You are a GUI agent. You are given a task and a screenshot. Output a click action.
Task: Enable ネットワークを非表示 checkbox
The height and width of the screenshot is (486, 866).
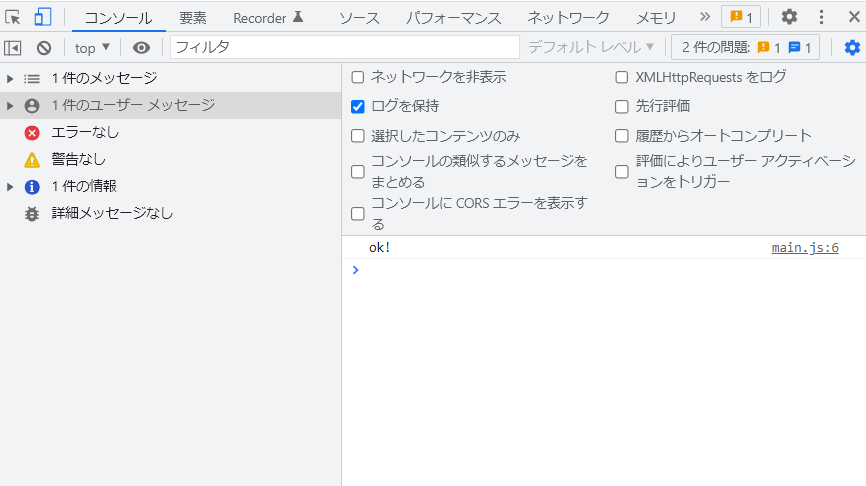coord(358,77)
